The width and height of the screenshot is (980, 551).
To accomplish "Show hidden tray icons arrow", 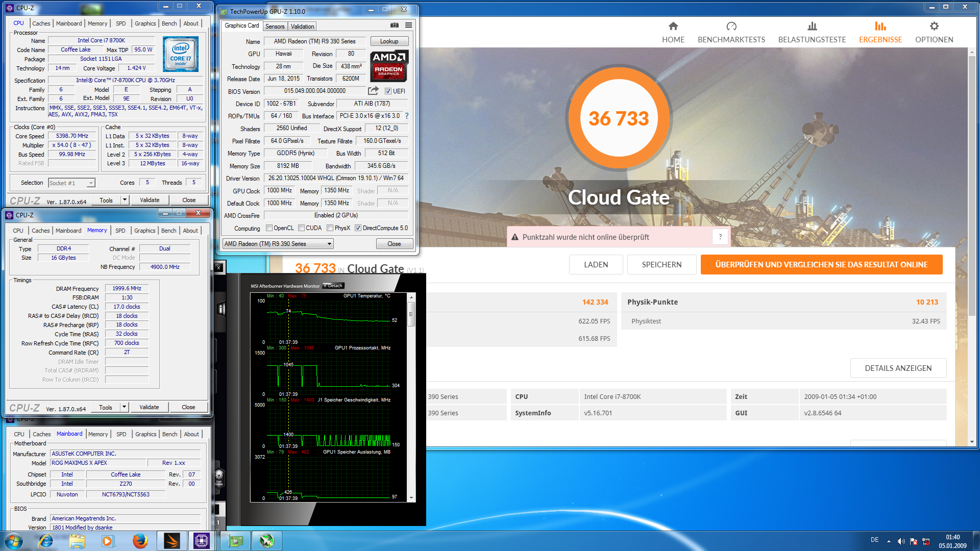I will pos(889,541).
